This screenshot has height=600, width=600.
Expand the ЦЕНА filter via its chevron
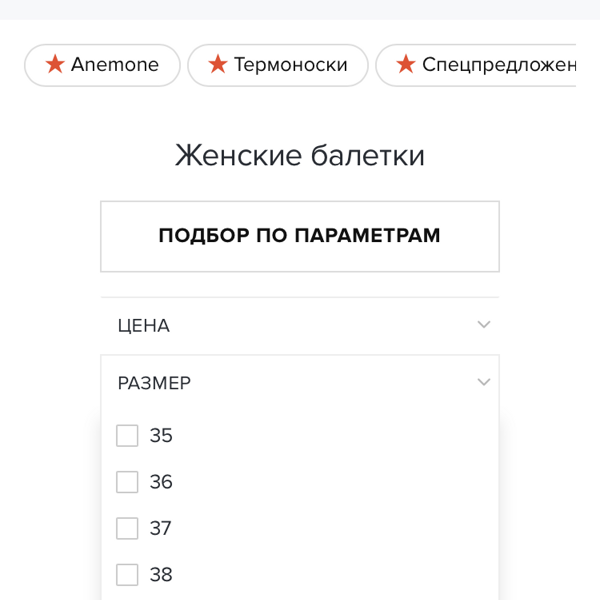tap(484, 324)
